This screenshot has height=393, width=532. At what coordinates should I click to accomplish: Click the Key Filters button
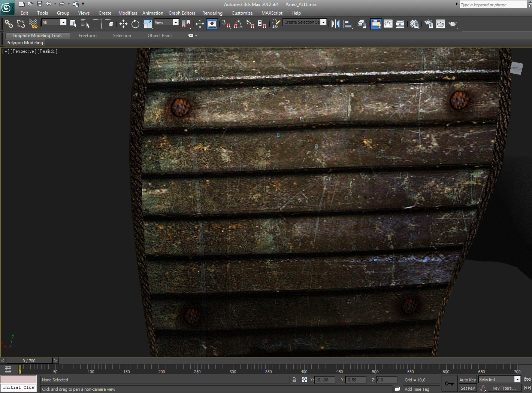tap(504, 388)
